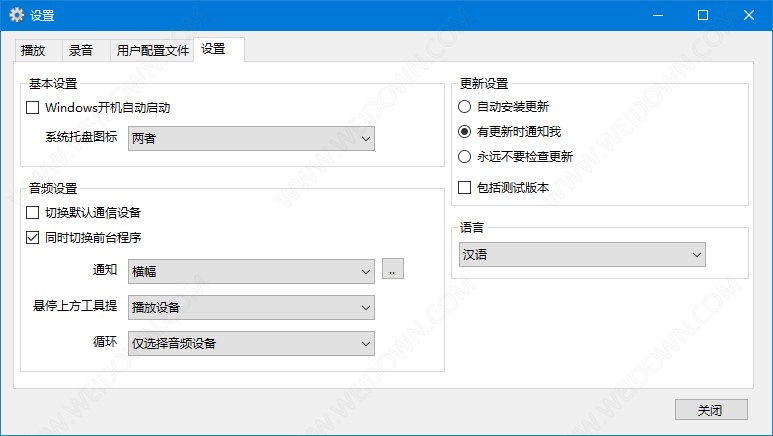773x436 pixels.
Task: Select 永远不要检查更新 radio button
Action: coord(464,156)
